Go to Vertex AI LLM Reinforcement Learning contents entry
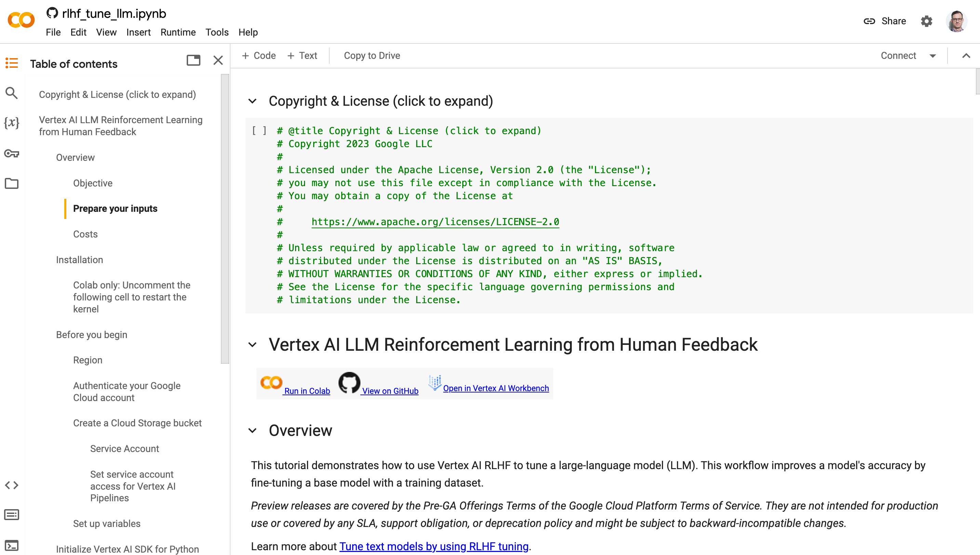 [x=121, y=126]
